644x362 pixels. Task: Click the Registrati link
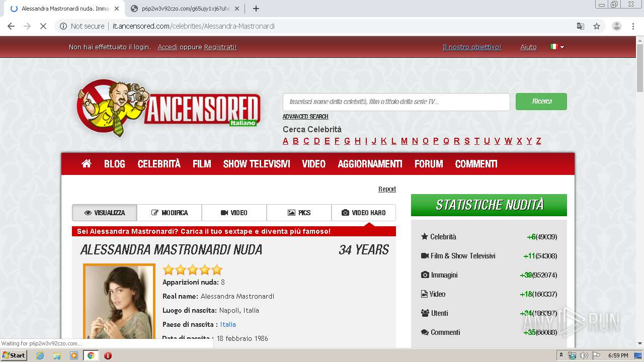[x=220, y=47]
